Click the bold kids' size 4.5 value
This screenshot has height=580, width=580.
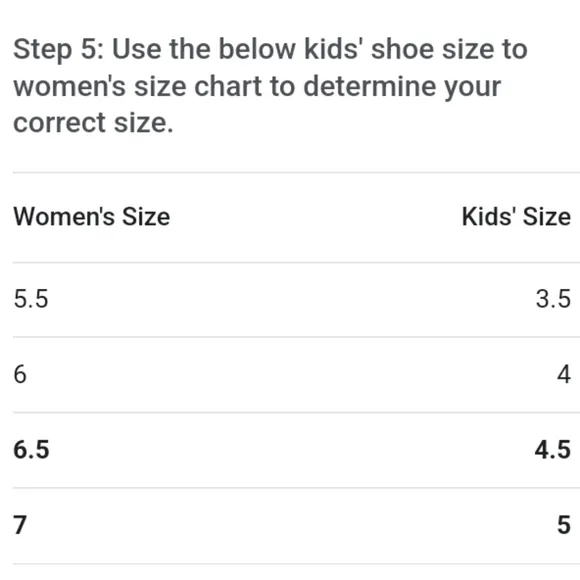553,450
